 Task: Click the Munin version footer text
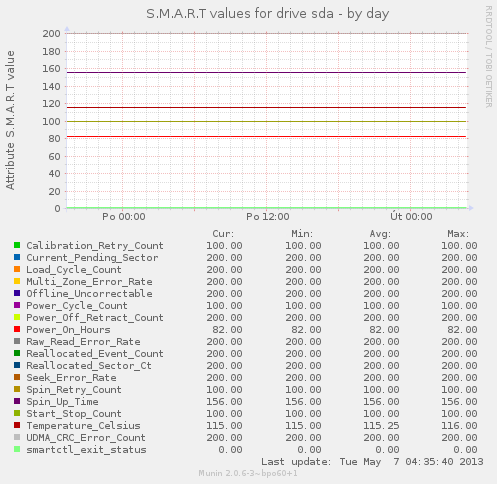tap(248, 473)
